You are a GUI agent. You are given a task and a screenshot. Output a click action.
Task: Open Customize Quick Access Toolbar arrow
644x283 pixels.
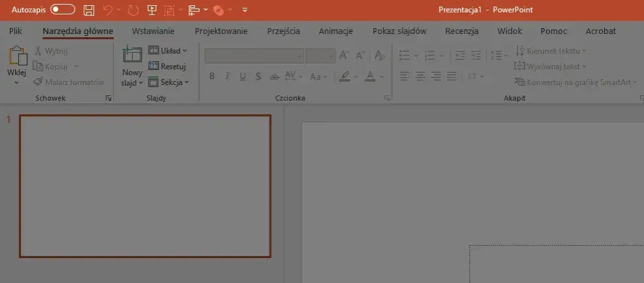[x=245, y=10]
